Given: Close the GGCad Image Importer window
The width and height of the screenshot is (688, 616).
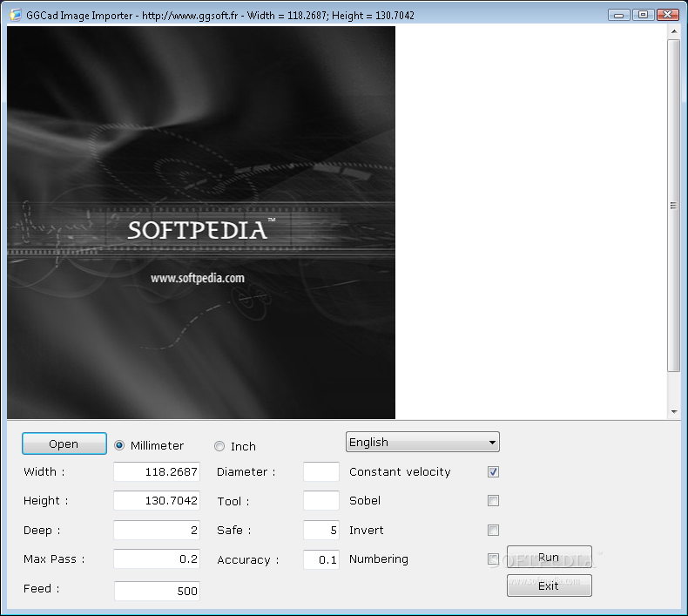Looking at the screenshot, I should point(668,15).
